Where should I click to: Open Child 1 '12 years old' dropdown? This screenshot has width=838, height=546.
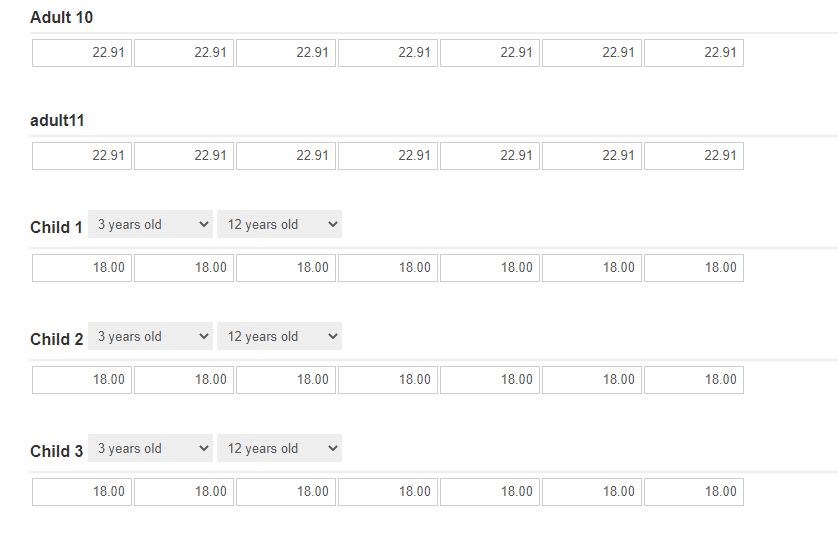point(279,225)
